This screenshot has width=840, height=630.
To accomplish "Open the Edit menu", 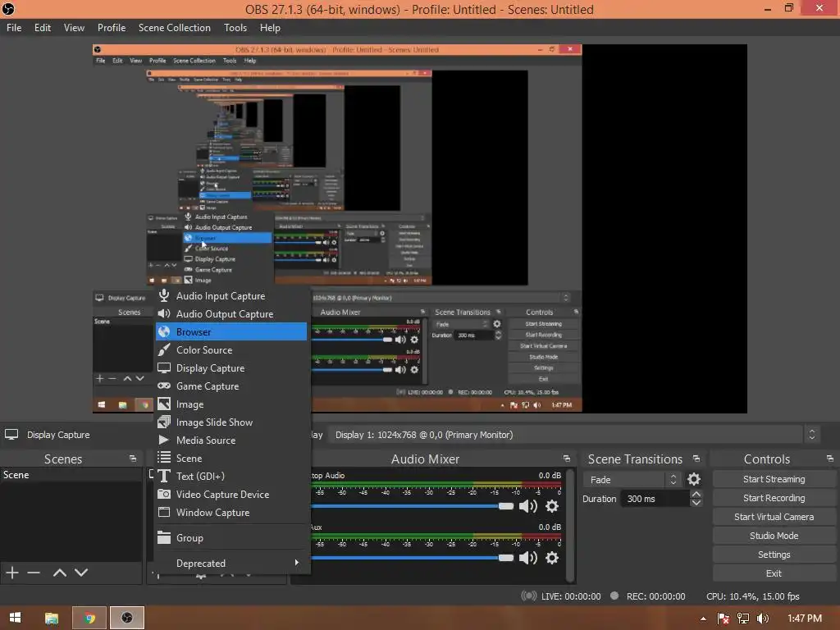I will [x=43, y=28].
